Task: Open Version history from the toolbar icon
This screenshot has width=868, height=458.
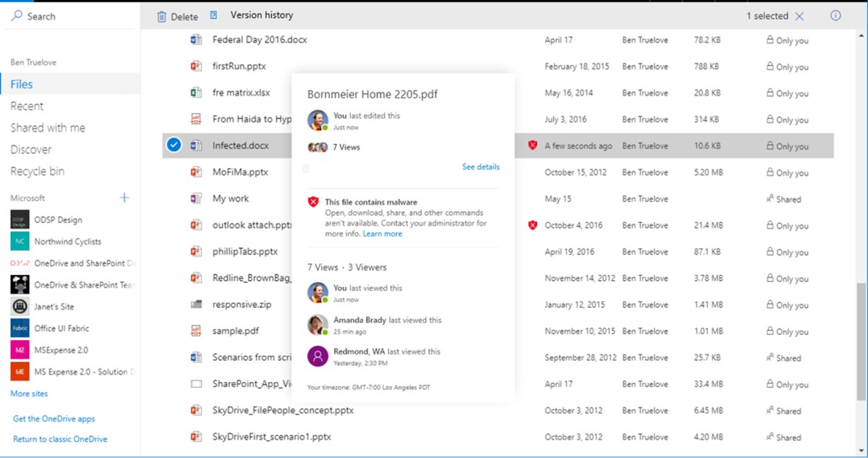Action: (x=212, y=14)
